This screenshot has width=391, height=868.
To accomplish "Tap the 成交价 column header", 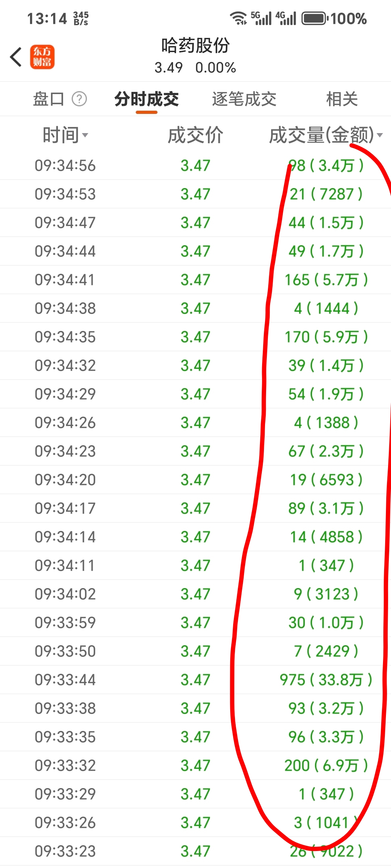I will click(x=195, y=135).
